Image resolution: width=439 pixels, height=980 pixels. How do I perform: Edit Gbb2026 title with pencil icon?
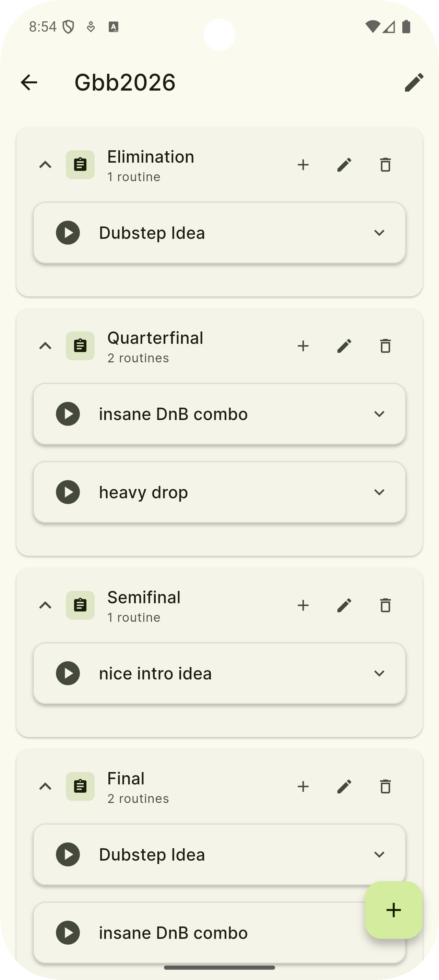[x=414, y=82]
